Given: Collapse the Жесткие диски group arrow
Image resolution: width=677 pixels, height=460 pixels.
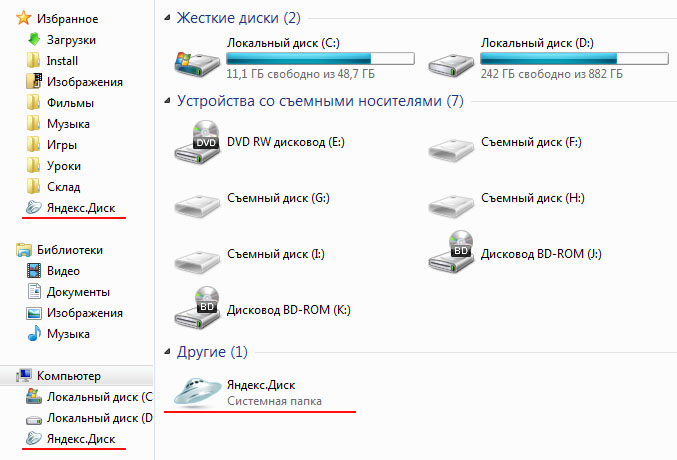Looking at the screenshot, I should click(168, 19).
